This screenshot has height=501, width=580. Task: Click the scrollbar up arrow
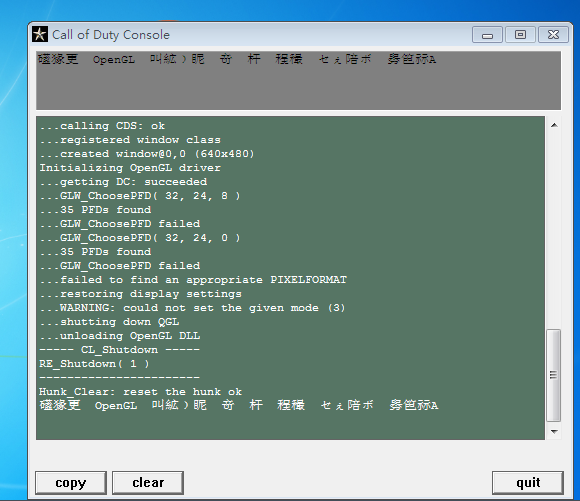pyautogui.click(x=554, y=125)
